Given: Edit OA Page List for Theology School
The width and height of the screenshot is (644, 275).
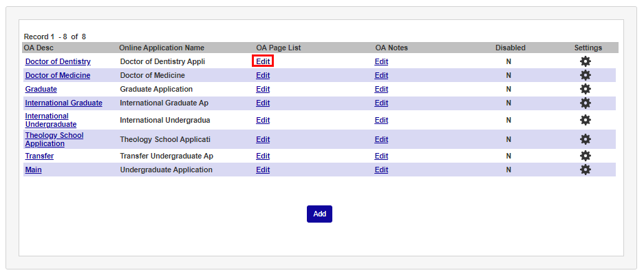Looking at the screenshot, I should point(263,139).
